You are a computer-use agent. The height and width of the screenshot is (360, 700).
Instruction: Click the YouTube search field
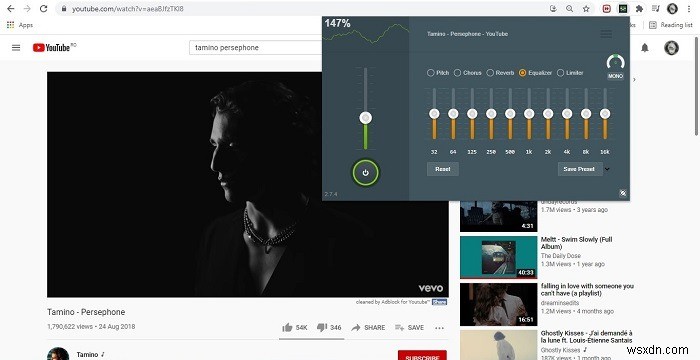pos(255,47)
